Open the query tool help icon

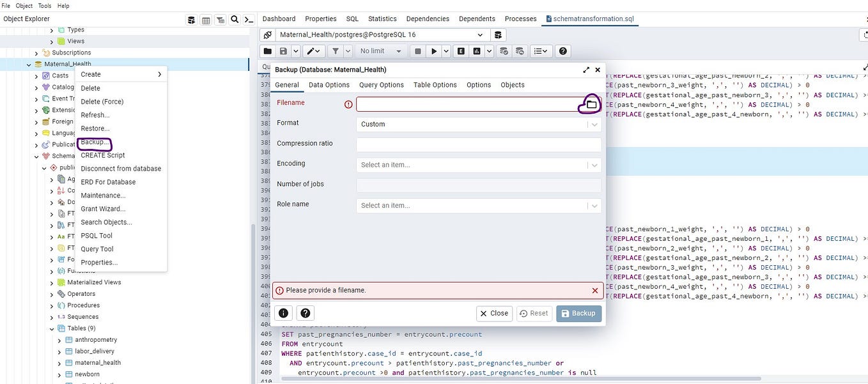(562, 51)
